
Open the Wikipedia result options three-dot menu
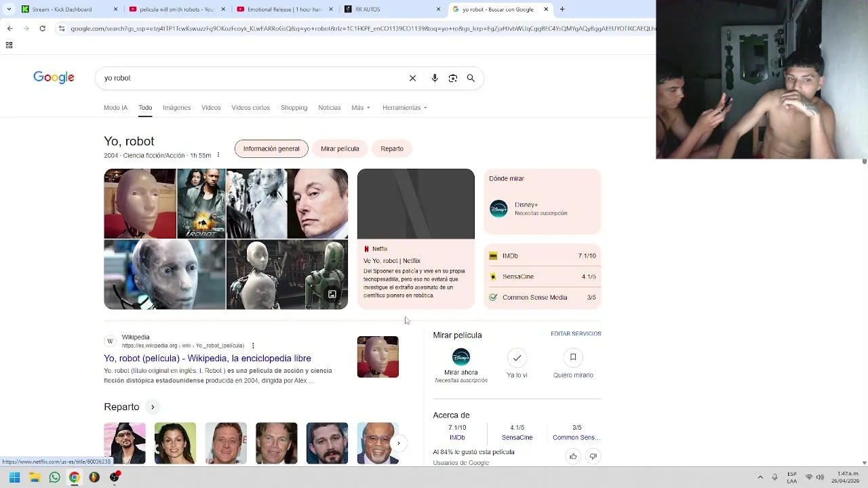click(x=253, y=346)
